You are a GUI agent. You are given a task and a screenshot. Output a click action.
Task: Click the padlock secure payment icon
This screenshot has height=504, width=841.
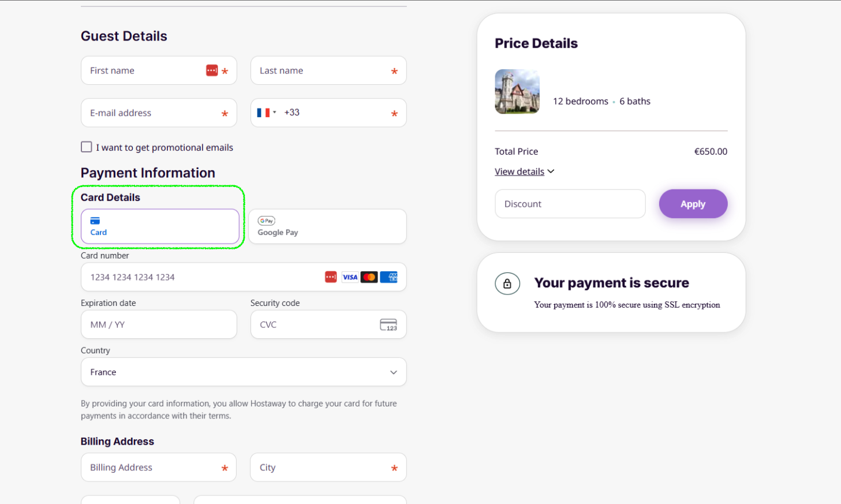pyautogui.click(x=507, y=283)
